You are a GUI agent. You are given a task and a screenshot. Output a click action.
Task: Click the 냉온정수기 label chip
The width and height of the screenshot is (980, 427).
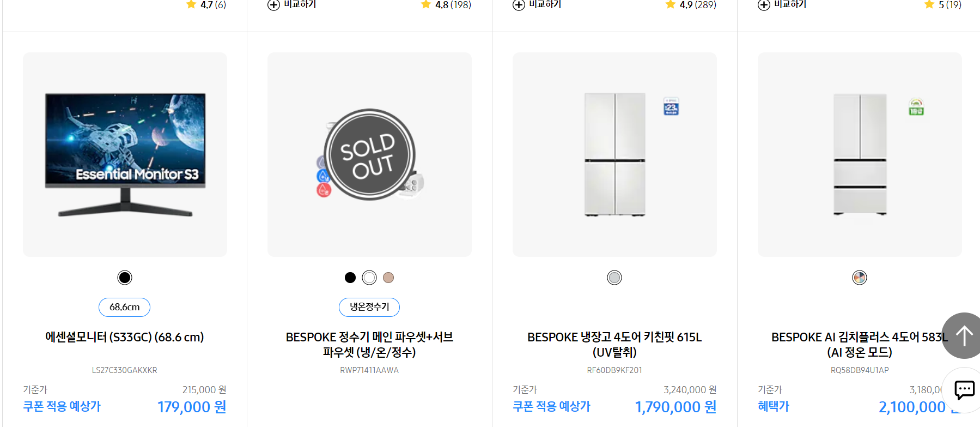tap(369, 307)
